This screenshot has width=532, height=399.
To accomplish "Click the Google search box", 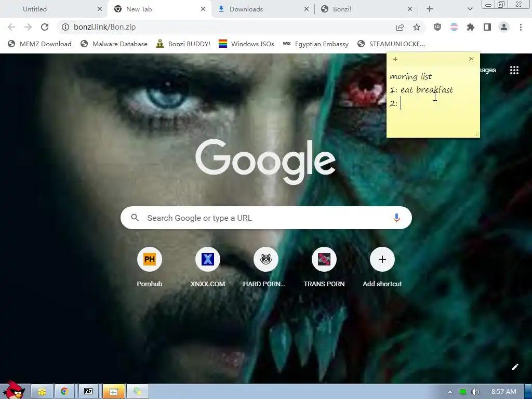I will [x=266, y=218].
